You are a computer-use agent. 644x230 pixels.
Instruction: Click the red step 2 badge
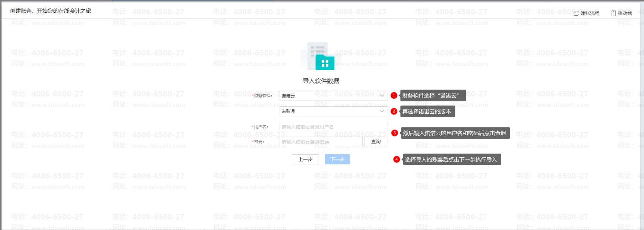tap(394, 111)
